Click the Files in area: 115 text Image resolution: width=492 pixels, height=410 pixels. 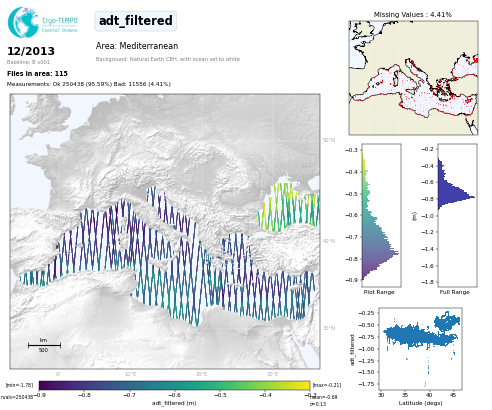(37, 73)
